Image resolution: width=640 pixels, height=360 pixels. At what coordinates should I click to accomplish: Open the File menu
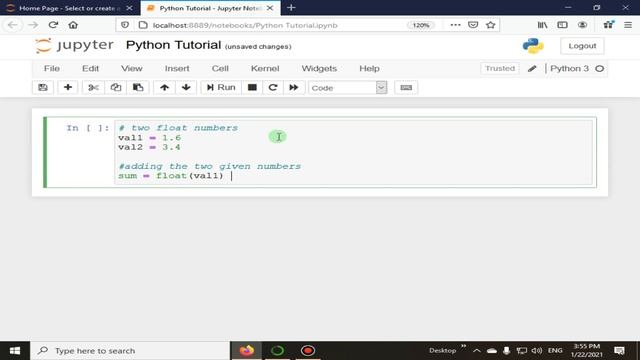[x=52, y=69]
